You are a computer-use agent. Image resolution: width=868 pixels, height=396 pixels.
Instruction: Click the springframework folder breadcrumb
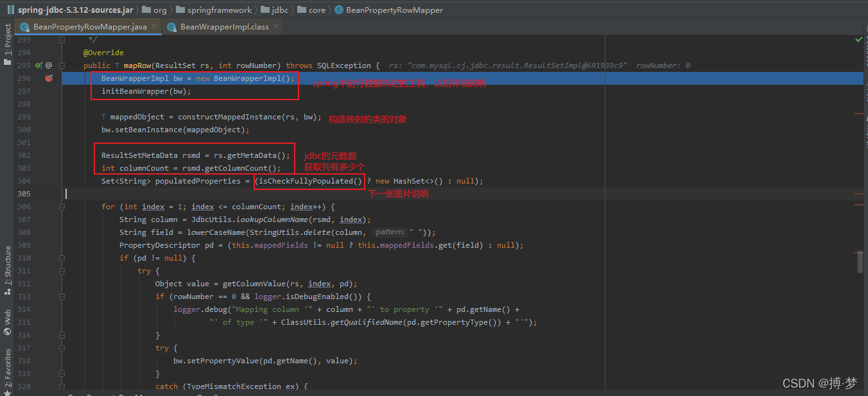coord(214,10)
